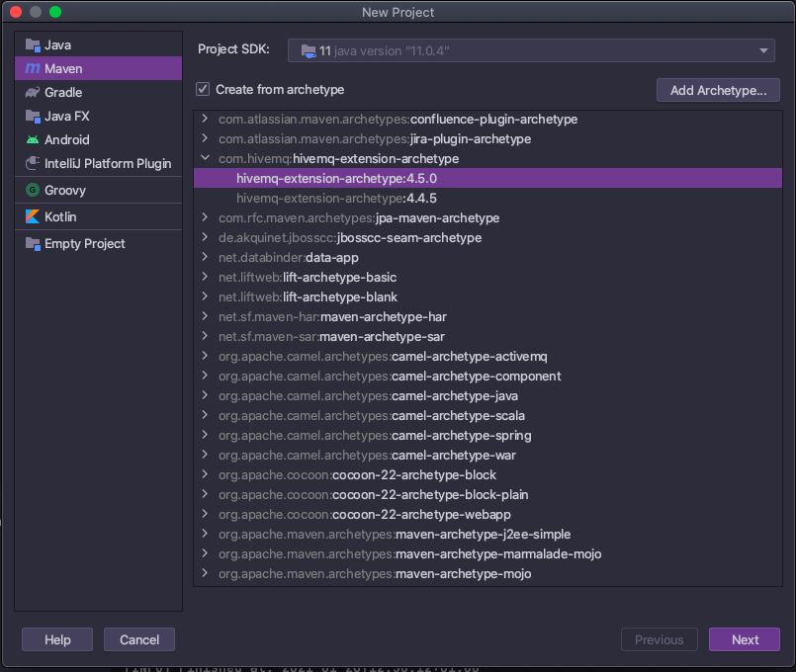Click the Groovy green circle icon
This screenshot has width=796, height=672.
(x=33, y=190)
